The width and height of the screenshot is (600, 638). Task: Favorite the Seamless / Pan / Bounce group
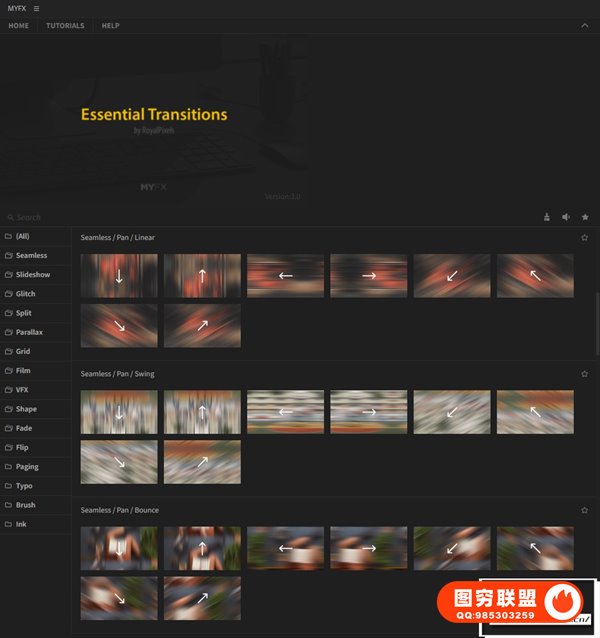point(585,510)
